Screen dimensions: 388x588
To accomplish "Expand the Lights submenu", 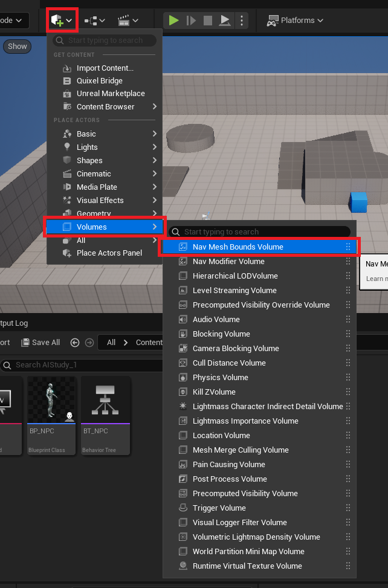I will coord(105,147).
